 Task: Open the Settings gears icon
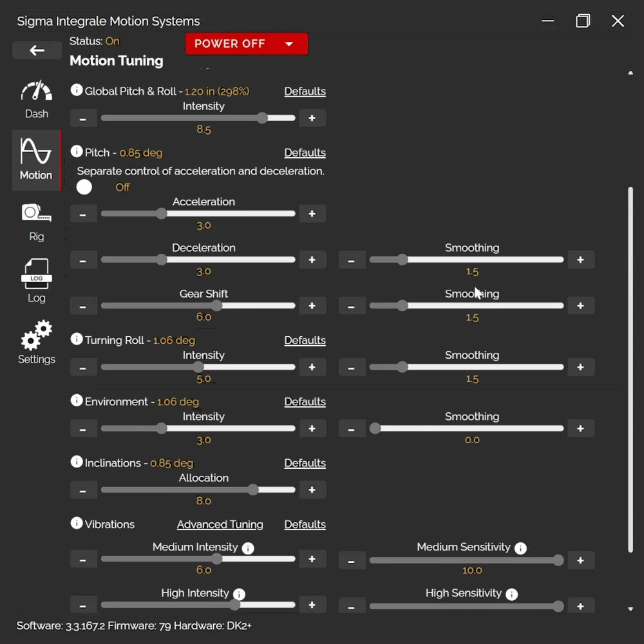[x=36, y=342]
